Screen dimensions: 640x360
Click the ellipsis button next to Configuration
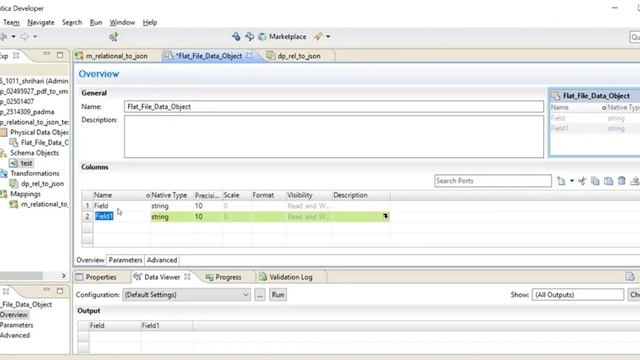click(260, 295)
